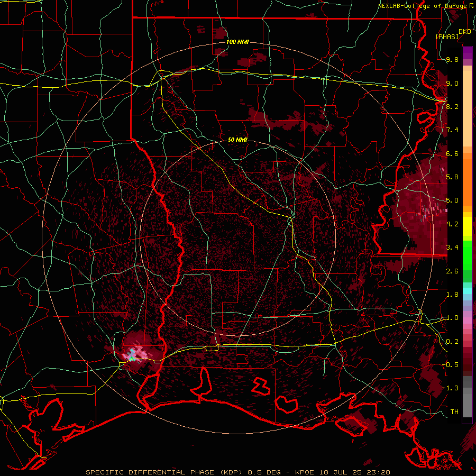Click the 9.0 value on the scale
Viewport: 476px width, 476px height.
coord(452,83)
